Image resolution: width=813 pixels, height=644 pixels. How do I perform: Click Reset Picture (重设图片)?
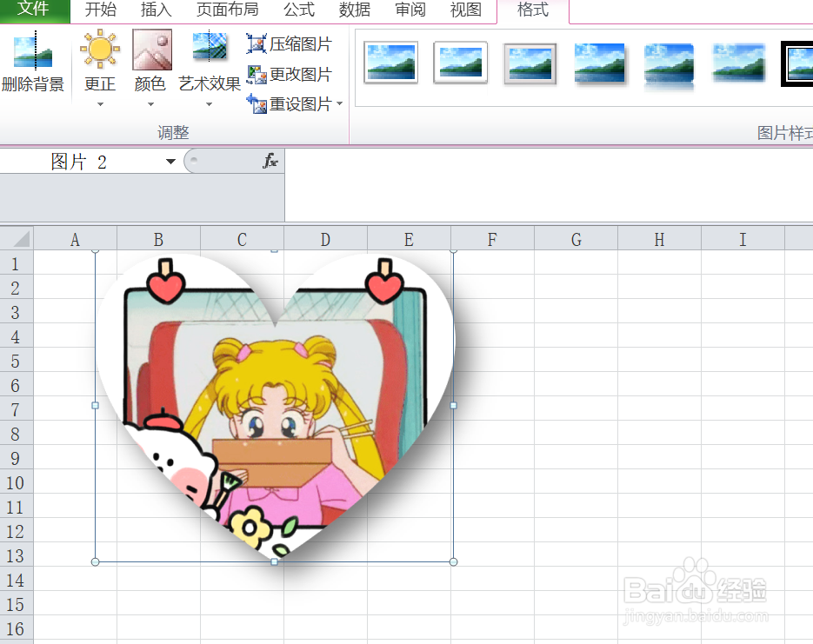click(x=289, y=103)
